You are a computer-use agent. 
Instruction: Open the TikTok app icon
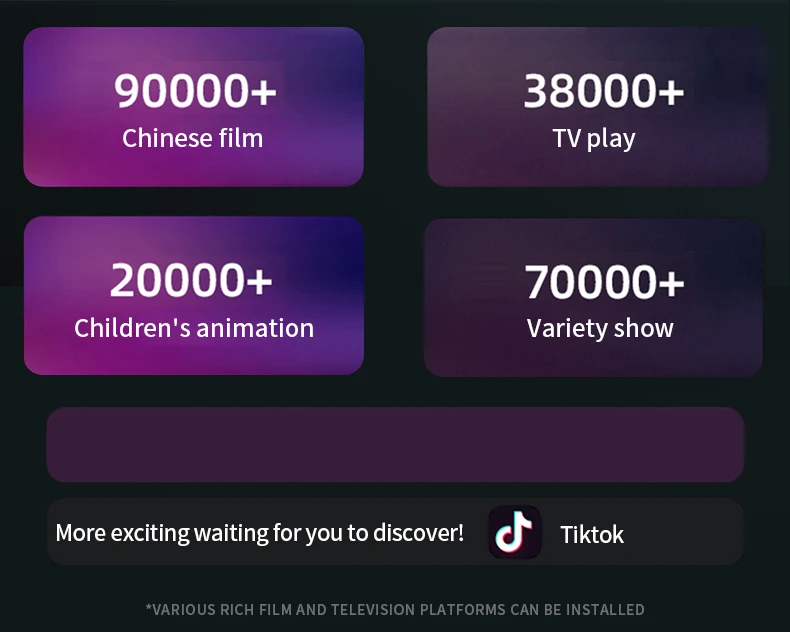tap(515, 532)
